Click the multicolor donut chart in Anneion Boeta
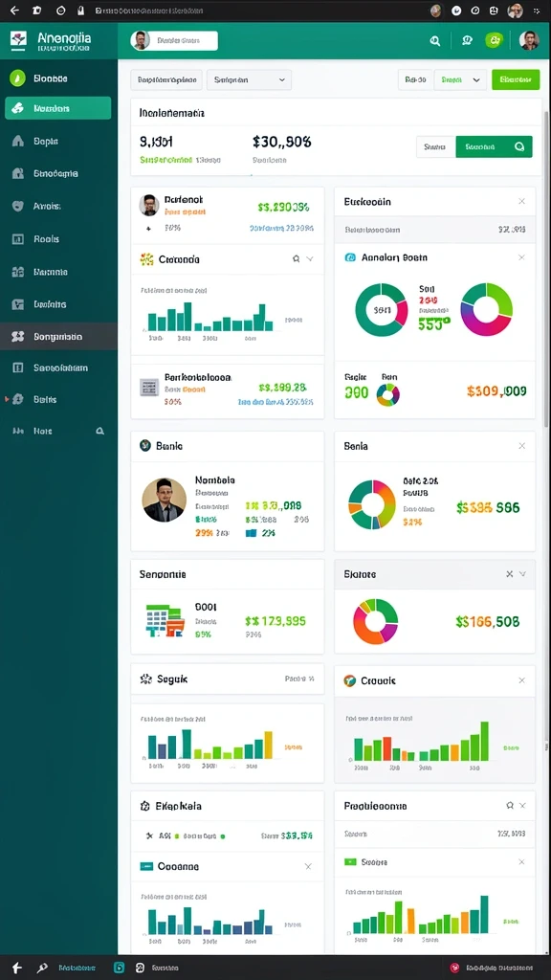The image size is (551, 980). coord(487,309)
